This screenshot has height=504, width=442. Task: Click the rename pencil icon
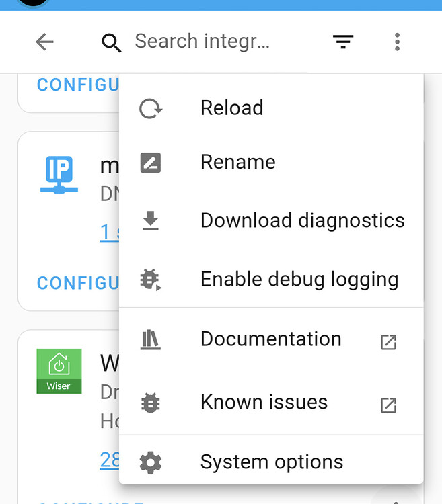tap(151, 163)
